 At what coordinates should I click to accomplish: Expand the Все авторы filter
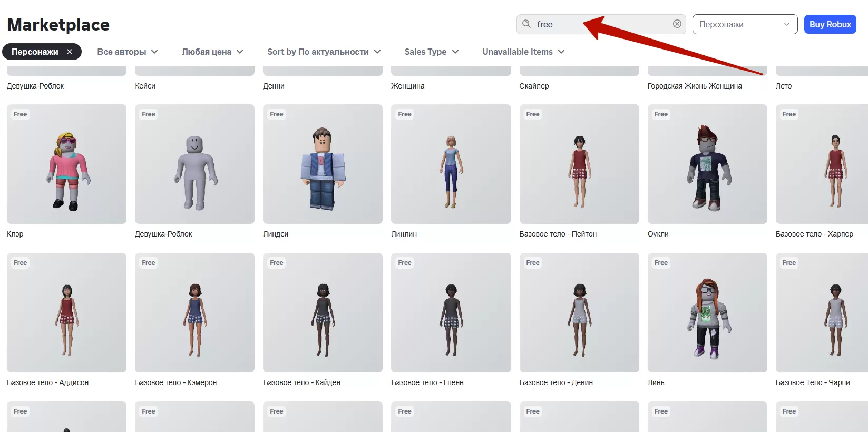(x=128, y=52)
